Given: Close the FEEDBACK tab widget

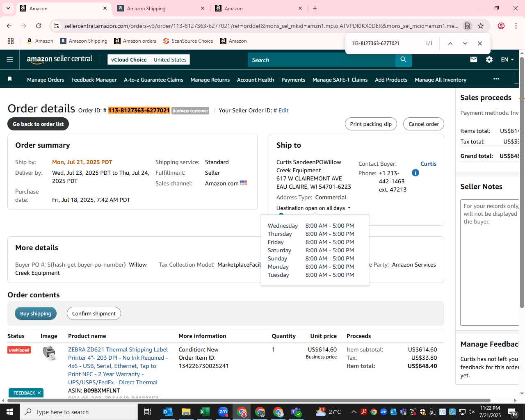Looking at the screenshot, I should point(39,393).
